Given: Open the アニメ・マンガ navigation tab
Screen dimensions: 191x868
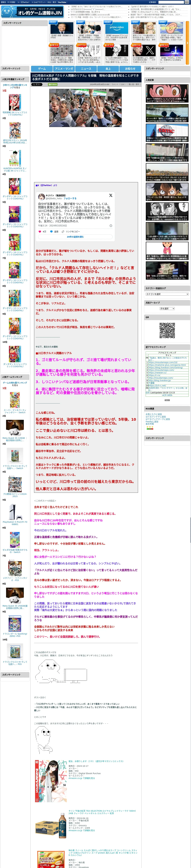Looking at the screenshot, I should click(x=64, y=68).
